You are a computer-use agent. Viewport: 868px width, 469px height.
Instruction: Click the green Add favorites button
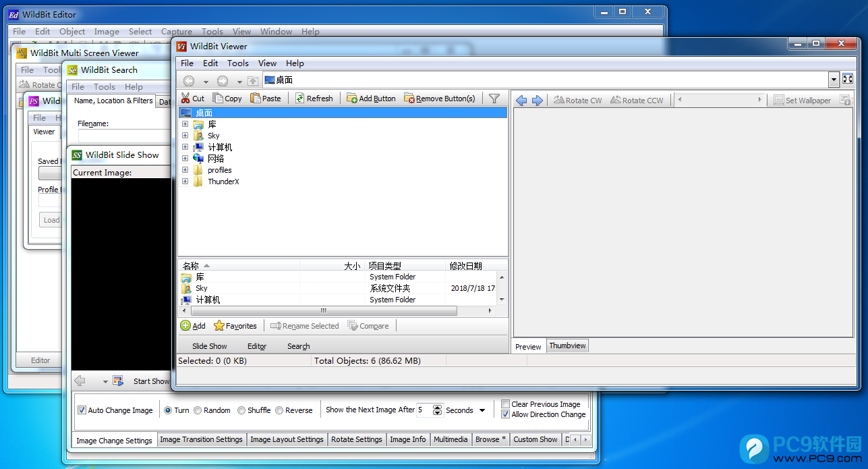[x=193, y=325]
